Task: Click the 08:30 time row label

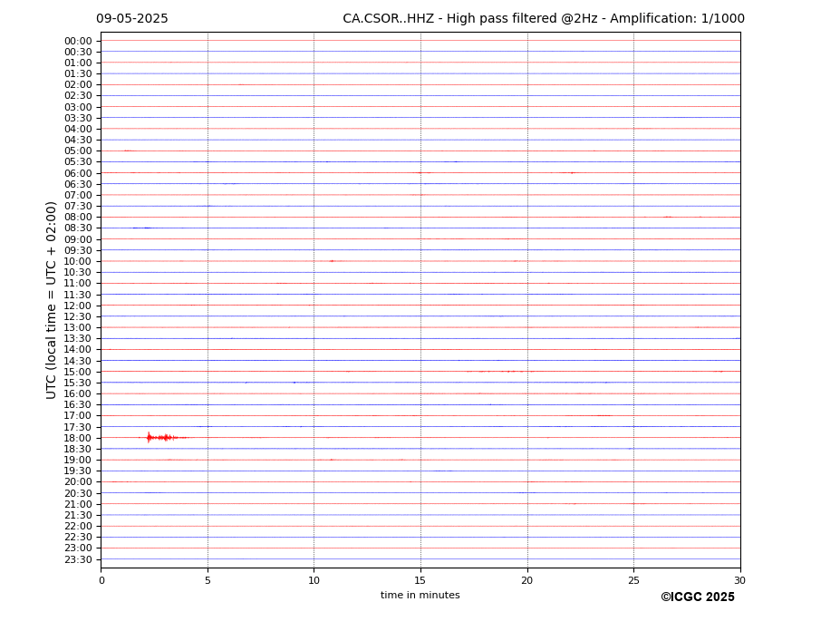Action: 78,228
